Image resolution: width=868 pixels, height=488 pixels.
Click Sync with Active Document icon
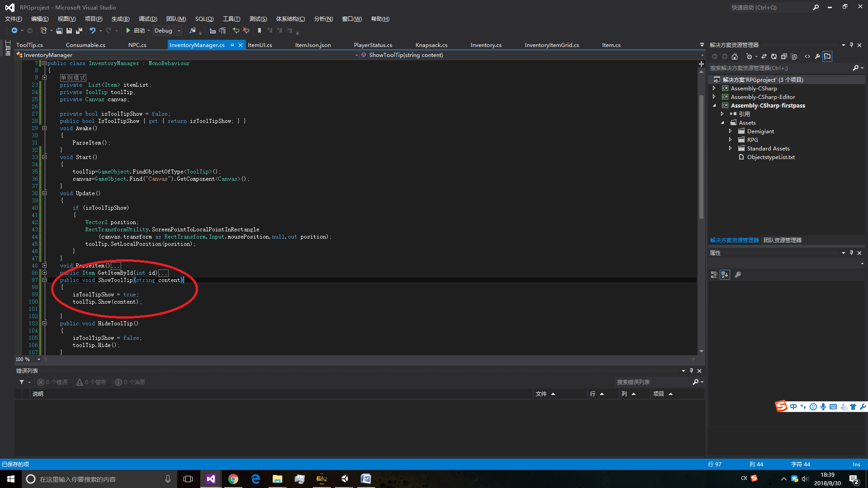764,56
